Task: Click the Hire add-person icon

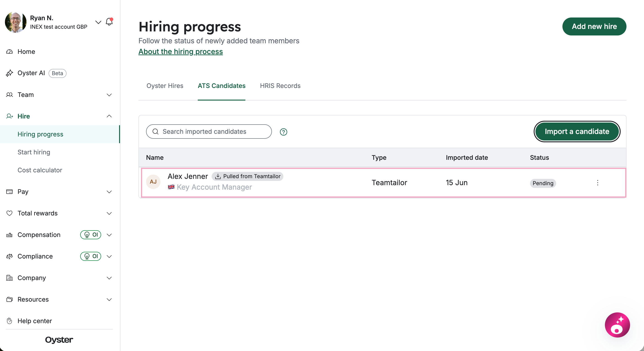Action: 9,116
